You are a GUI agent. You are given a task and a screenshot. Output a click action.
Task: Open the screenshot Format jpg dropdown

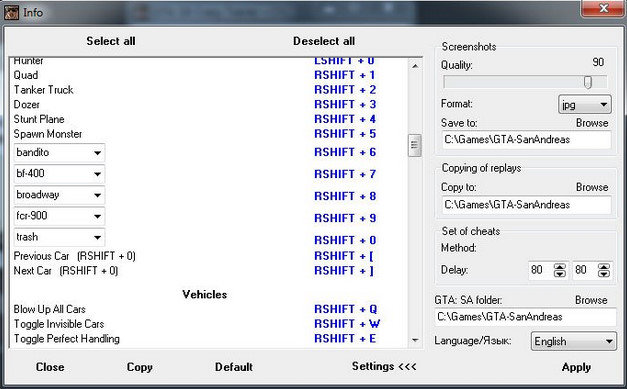coord(585,105)
